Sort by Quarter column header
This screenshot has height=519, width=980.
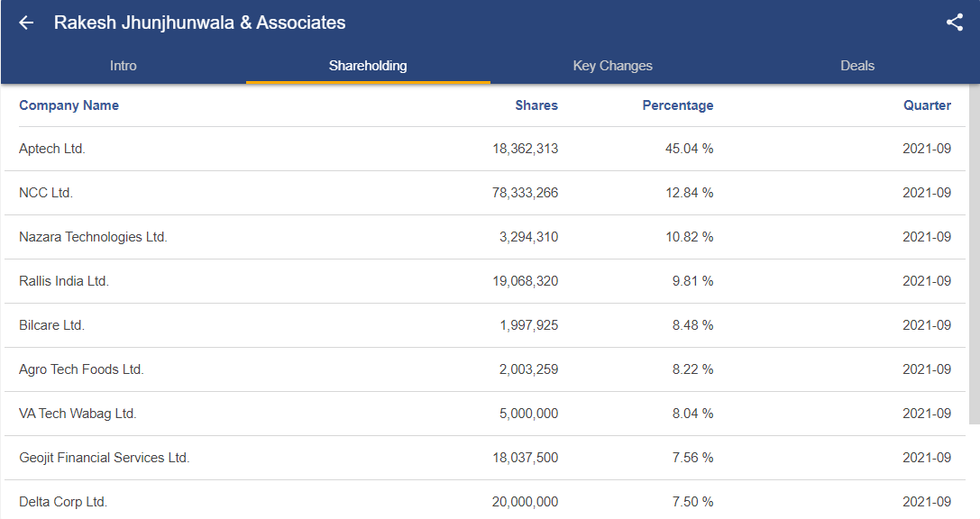927,105
